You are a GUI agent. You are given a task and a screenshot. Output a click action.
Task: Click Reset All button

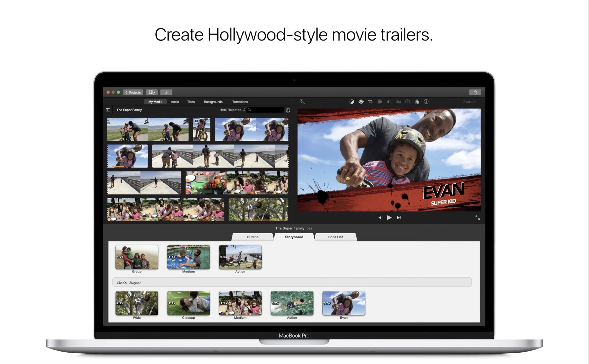point(470,102)
